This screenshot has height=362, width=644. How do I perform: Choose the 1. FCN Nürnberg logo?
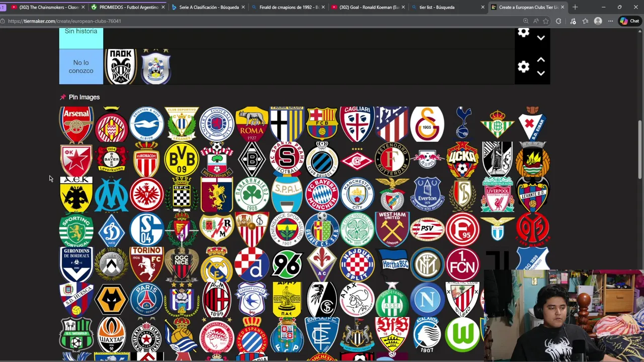point(462,265)
